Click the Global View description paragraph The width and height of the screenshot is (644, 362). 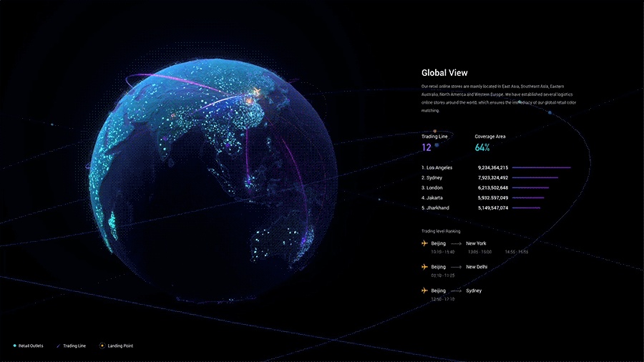point(499,99)
